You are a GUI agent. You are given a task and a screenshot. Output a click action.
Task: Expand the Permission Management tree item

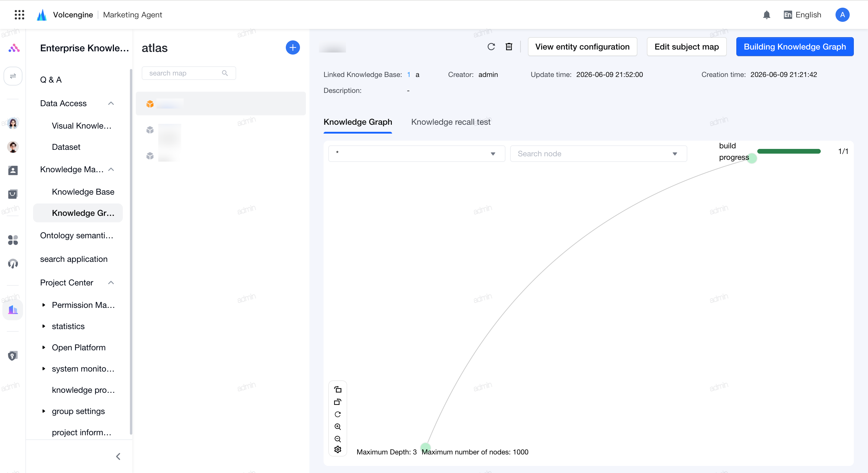pyautogui.click(x=43, y=305)
